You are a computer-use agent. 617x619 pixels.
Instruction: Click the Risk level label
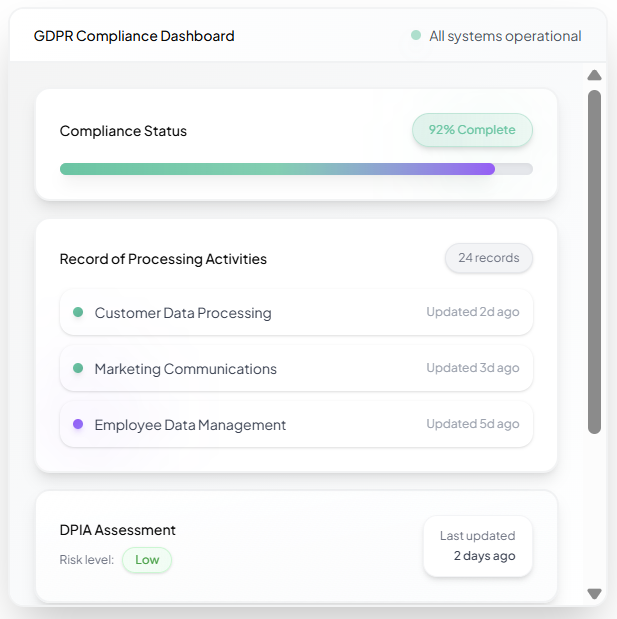(87, 560)
